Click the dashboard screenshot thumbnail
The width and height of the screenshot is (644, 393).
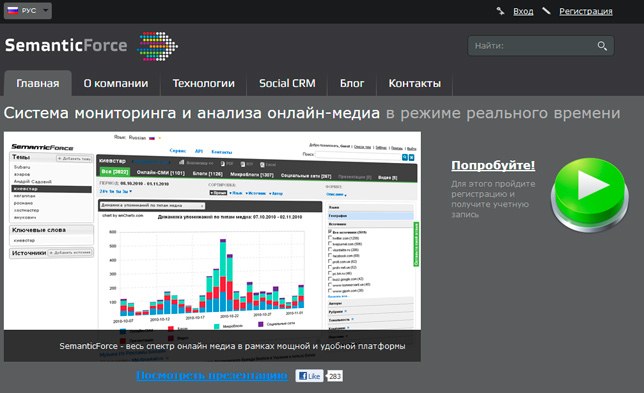pyautogui.click(x=212, y=246)
